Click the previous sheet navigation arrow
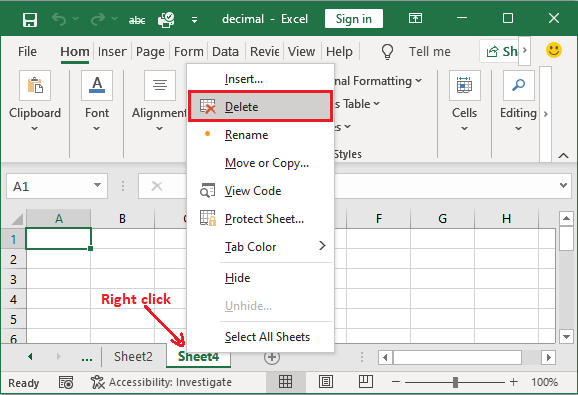 pos(30,357)
